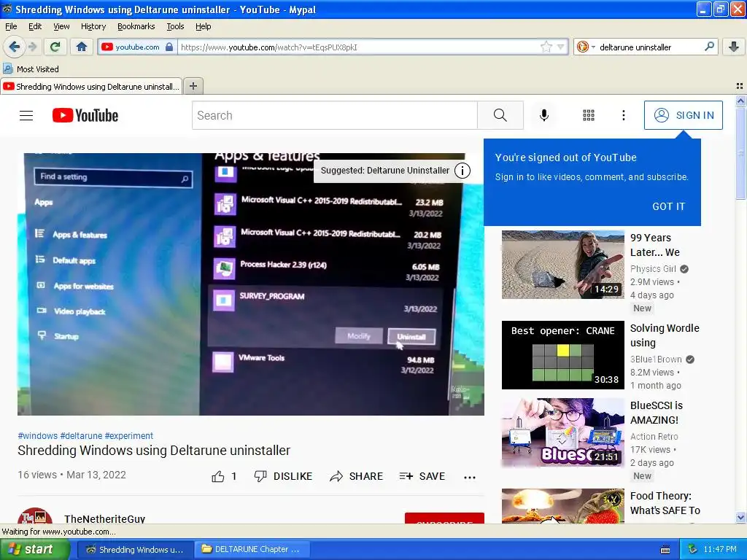Click the YouTube logo

click(85, 115)
